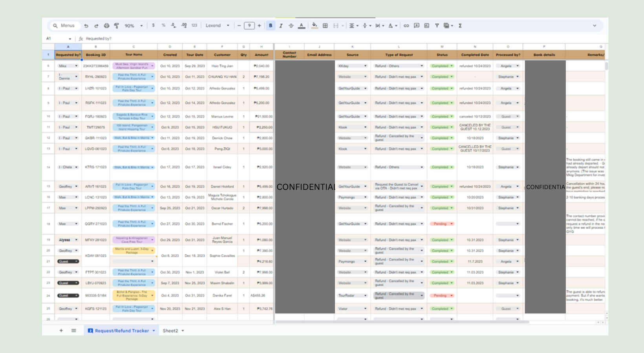Open the text wrapping options
The width and height of the screenshot is (644, 353).
(380, 25)
